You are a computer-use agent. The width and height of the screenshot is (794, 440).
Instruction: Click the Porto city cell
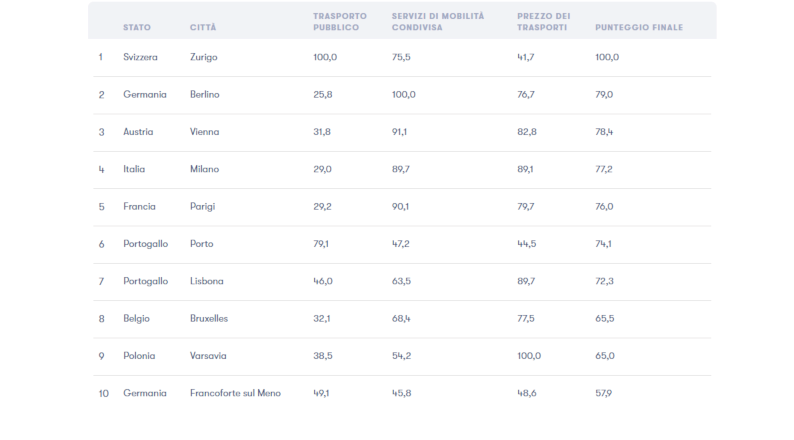(x=201, y=244)
